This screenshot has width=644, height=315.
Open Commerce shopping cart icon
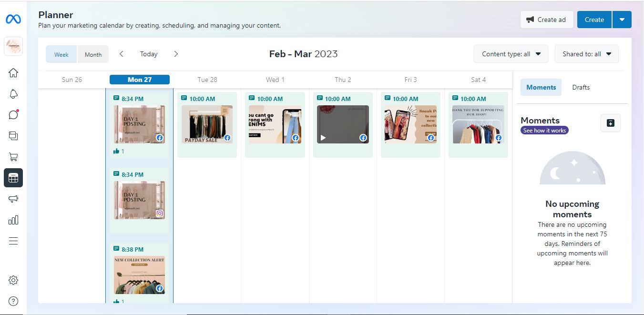pos(13,157)
